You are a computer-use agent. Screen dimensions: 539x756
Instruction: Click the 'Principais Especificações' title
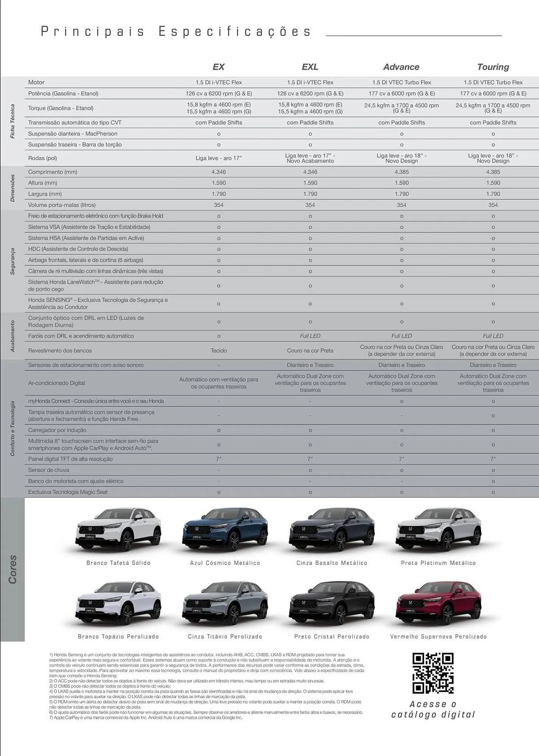click(176, 32)
